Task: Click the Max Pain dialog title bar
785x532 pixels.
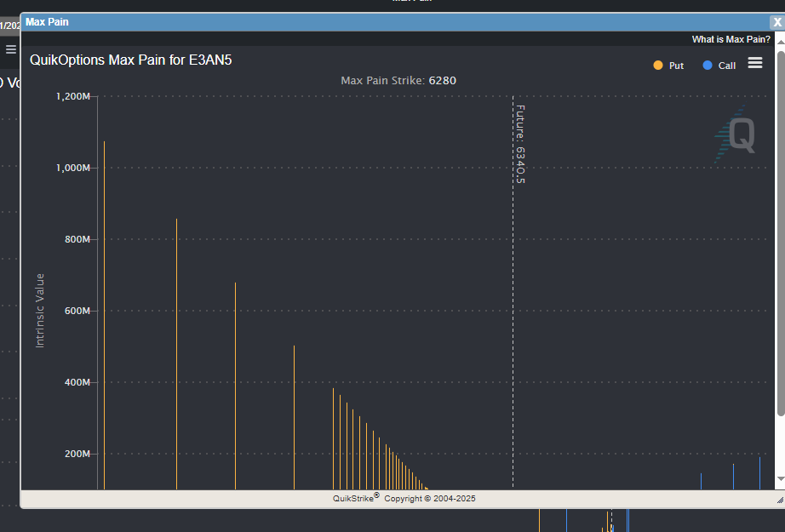Action: tap(396, 22)
